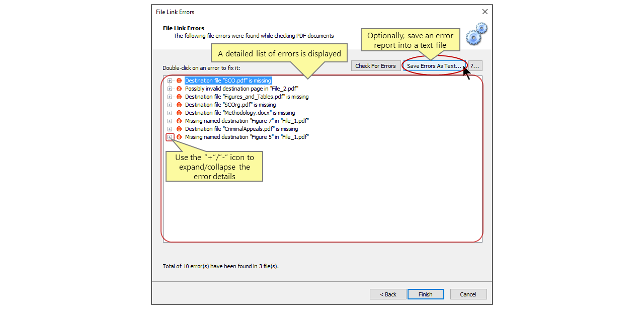Click the error icon beside "CriminalAppeals.pdf"
The image size is (644, 310).
(x=179, y=129)
